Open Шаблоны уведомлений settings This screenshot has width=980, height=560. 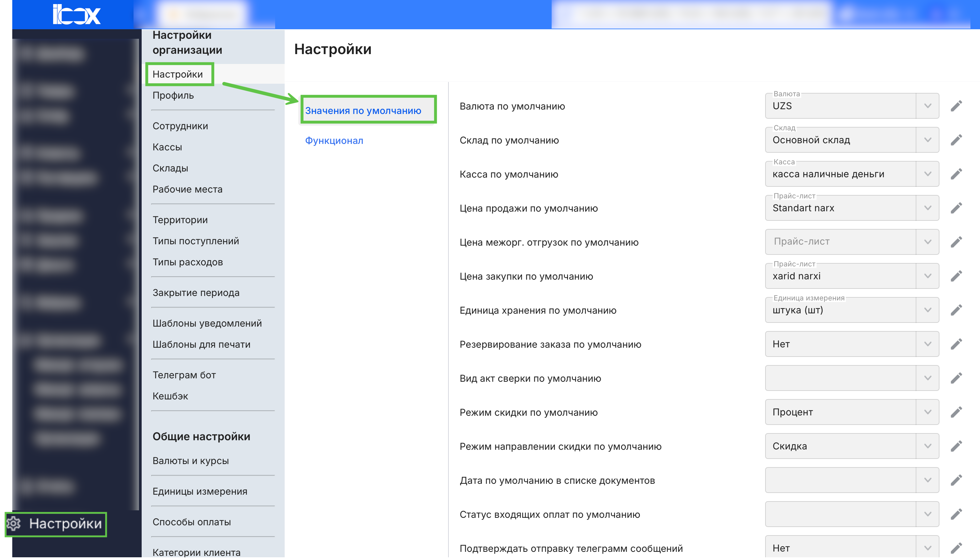pos(207,323)
